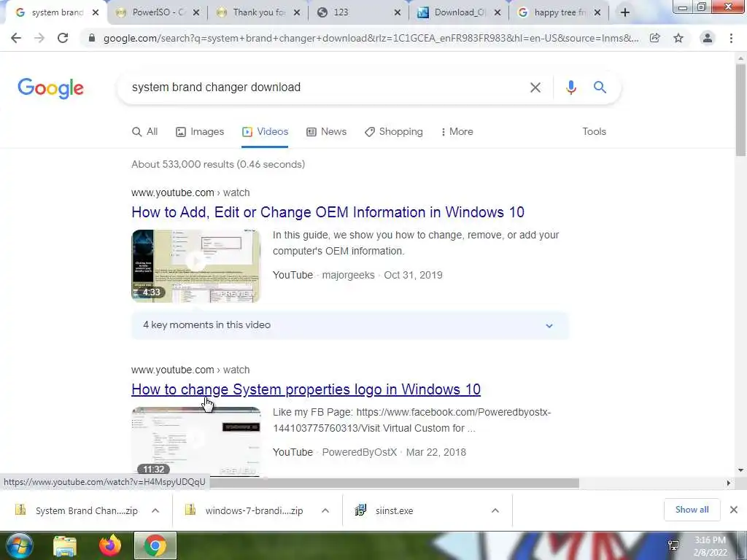
Task: Click the horizontal scrollbar thumb
Action: [x=395, y=483]
